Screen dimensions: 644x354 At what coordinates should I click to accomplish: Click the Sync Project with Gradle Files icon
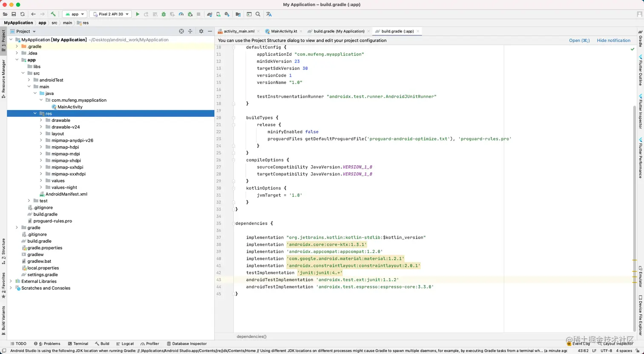(x=210, y=14)
